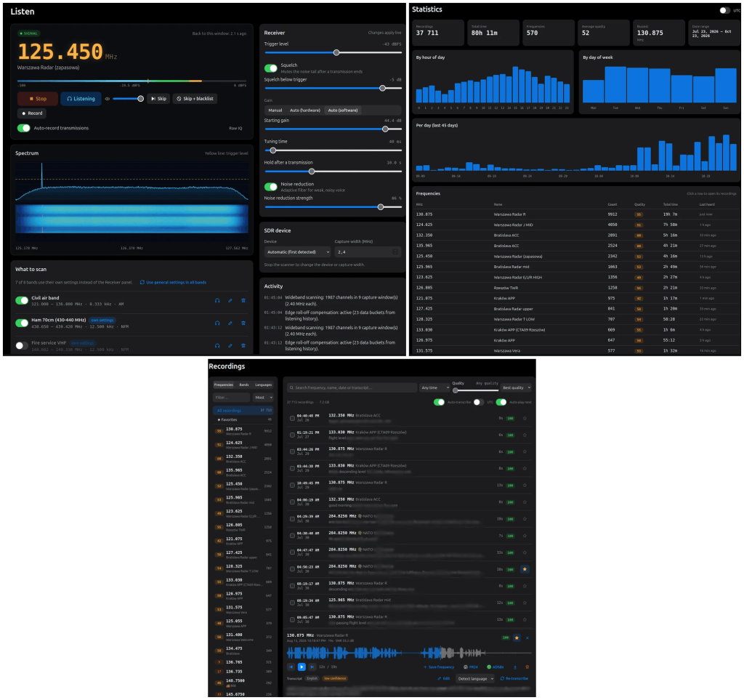Listen to the Civil air band (headphones icon)
The width and height of the screenshot is (744, 700).
(217, 300)
